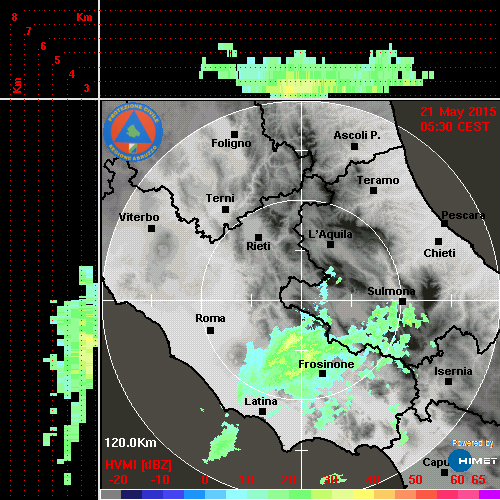
Task: Click the '50' dBZ scale value
Action: [x=415, y=480]
